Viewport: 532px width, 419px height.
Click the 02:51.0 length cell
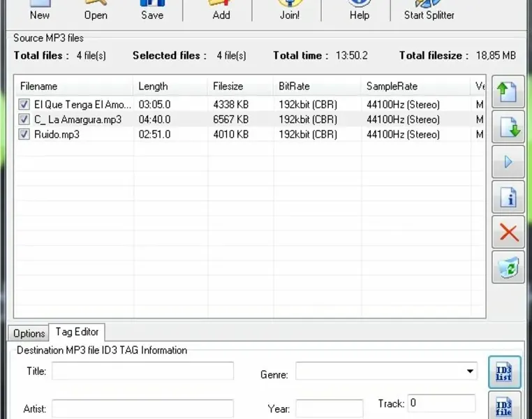(x=154, y=134)
